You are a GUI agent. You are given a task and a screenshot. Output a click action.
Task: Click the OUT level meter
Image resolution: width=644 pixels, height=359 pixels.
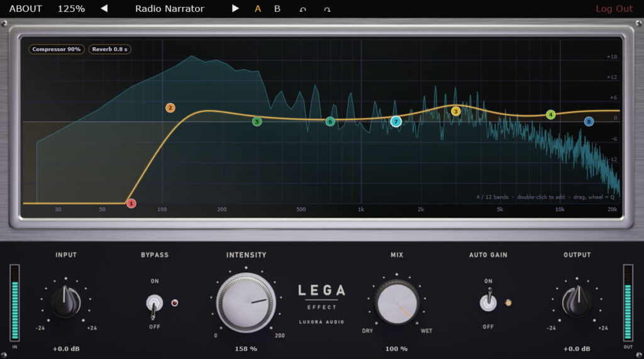[628, 302]
